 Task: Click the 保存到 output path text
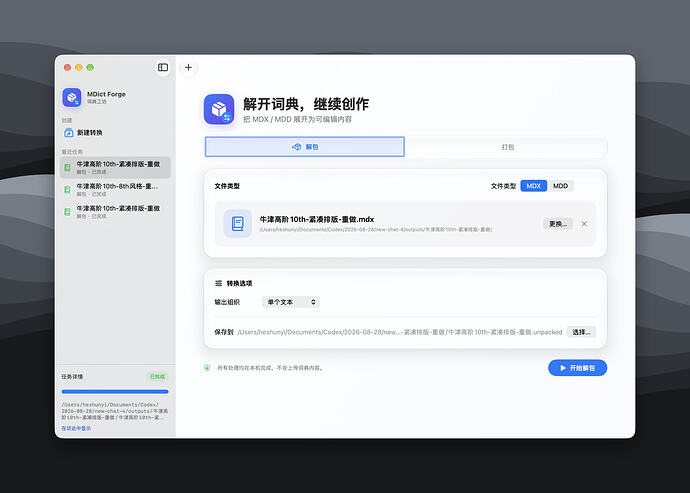point(400,332)
